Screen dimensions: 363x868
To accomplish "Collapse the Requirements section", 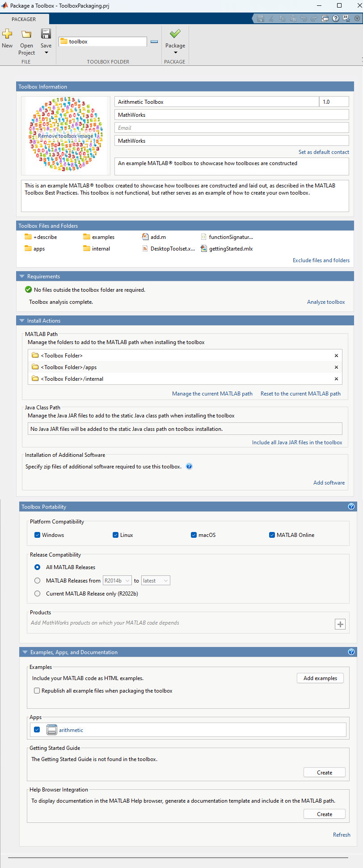I will click(22, 276).
